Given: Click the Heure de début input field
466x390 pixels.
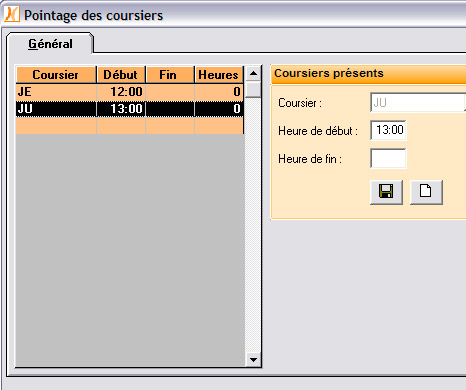Looking at the screenshot, I should (x=388, y=130).
